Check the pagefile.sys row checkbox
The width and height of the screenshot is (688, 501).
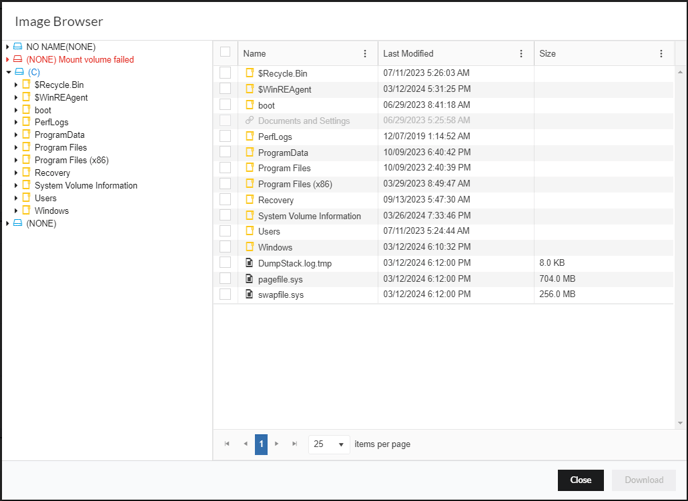[225, 278]
